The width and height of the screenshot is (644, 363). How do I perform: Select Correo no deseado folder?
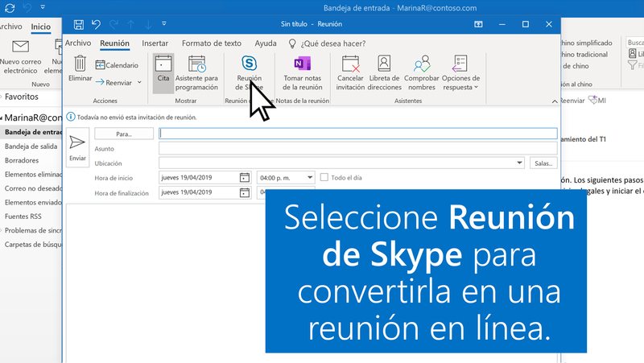point(33,188)
